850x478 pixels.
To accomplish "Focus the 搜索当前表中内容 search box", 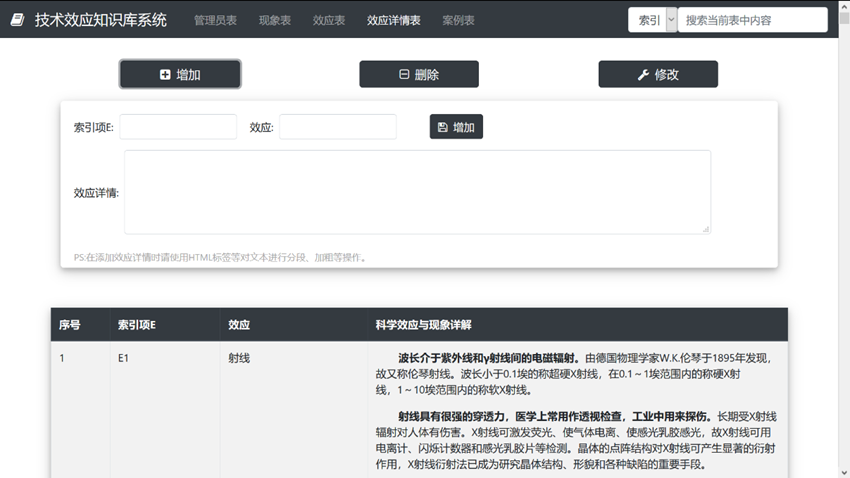I will tap(752, 20).
